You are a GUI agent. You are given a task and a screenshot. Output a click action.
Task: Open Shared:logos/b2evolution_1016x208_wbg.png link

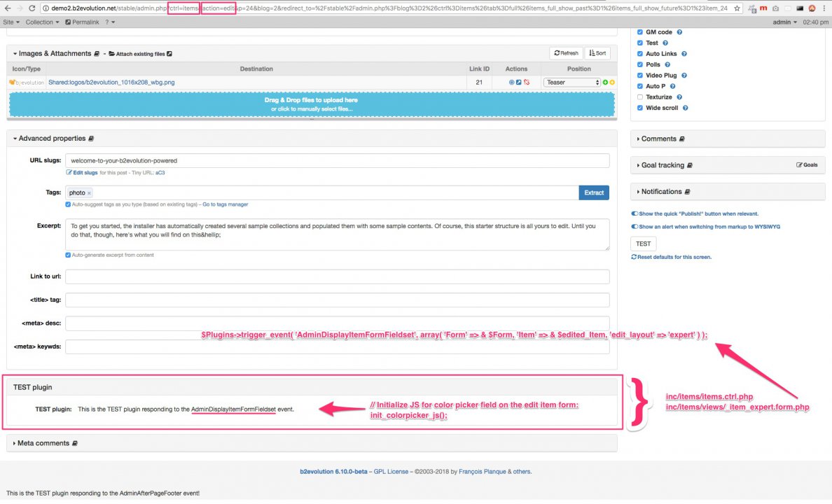[x=111, y=82]
